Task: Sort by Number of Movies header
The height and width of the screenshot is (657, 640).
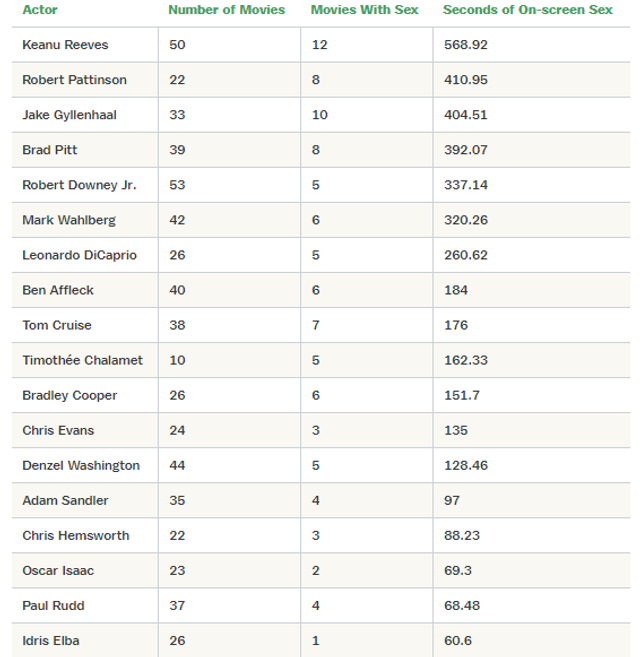Action: (226, 10)
